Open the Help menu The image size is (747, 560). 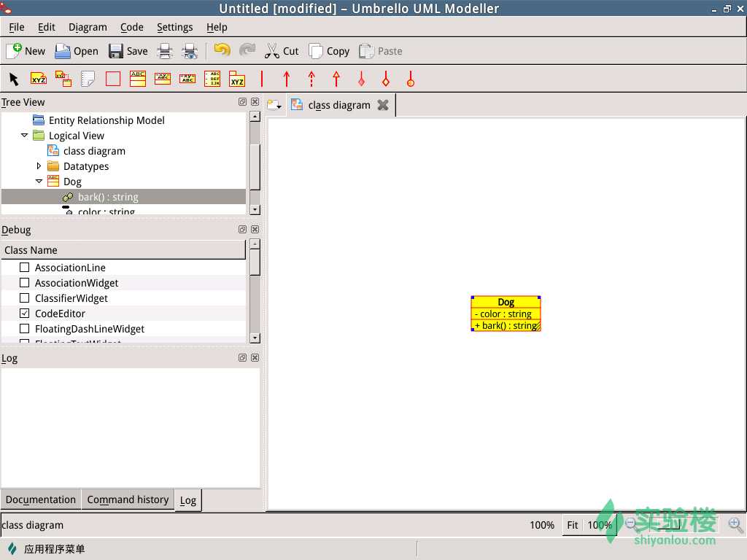click(x=217, y=27)
